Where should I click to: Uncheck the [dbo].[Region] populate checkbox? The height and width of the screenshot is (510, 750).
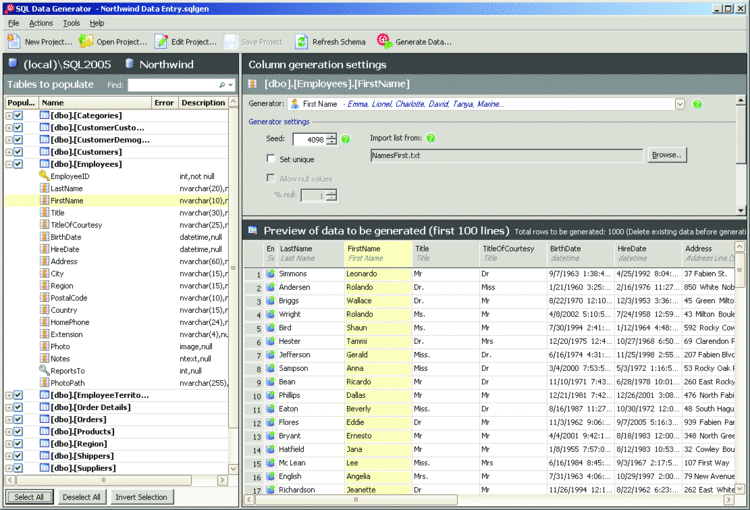(x=18, y=443)
